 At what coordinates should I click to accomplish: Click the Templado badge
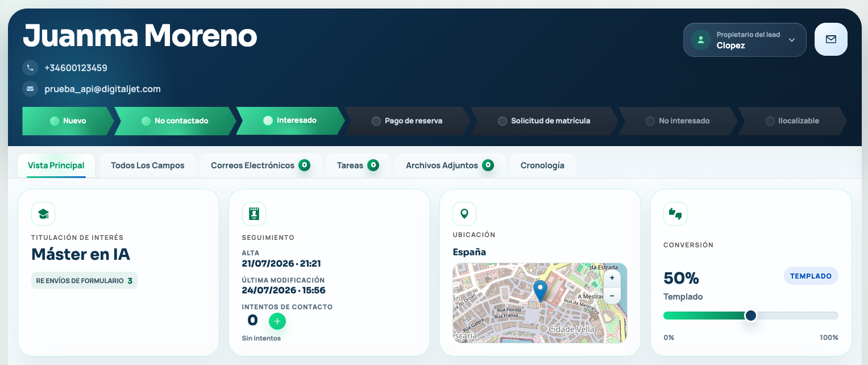811,276
